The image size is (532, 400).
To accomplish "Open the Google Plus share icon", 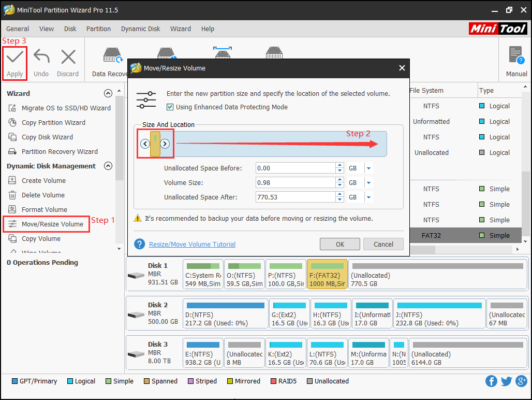I will tap(521, 381).
